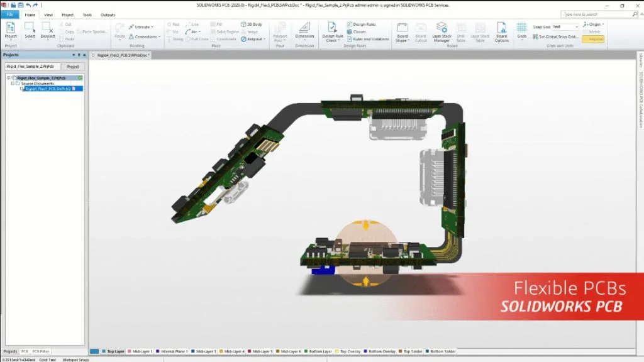Screen dimensions: 644x362
Task: Switch to the Tools ribbon tab
Action: pyautogui.click(x=87, y=14)
